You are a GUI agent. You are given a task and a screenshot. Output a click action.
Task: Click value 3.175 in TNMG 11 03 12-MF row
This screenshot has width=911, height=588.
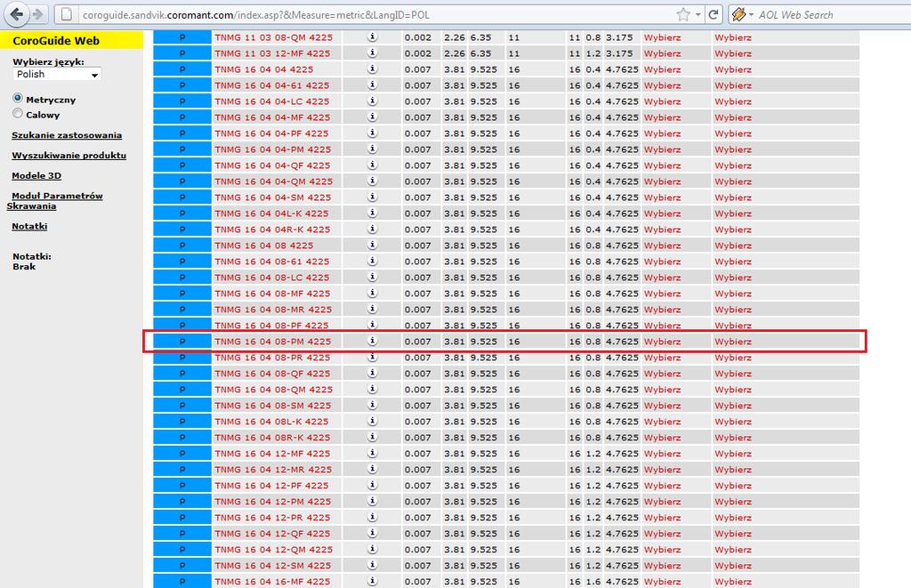pos(619,53)
